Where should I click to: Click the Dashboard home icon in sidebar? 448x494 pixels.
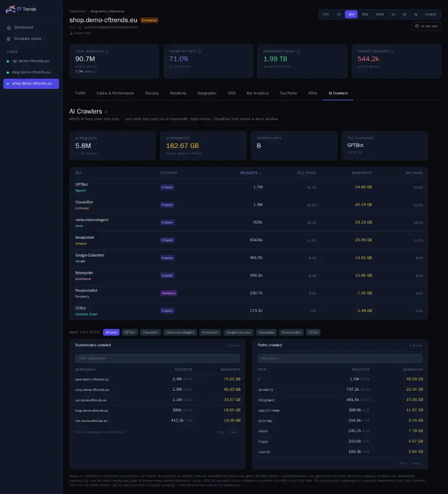9,28
